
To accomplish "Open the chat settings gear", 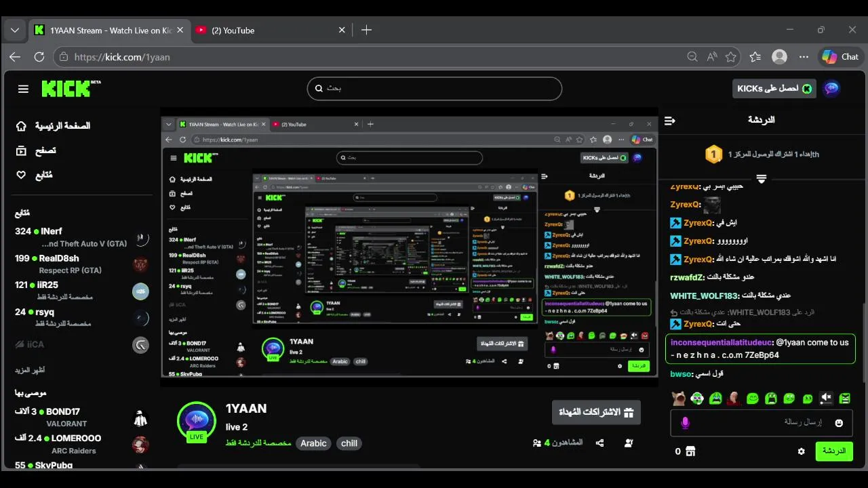I will coord(801,451).
